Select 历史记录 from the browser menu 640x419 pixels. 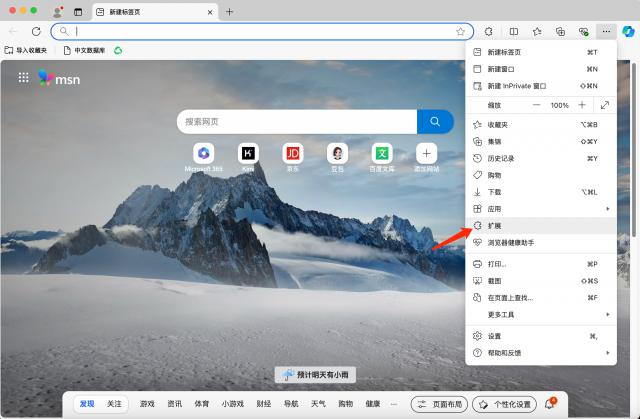(x=500, y=158)
